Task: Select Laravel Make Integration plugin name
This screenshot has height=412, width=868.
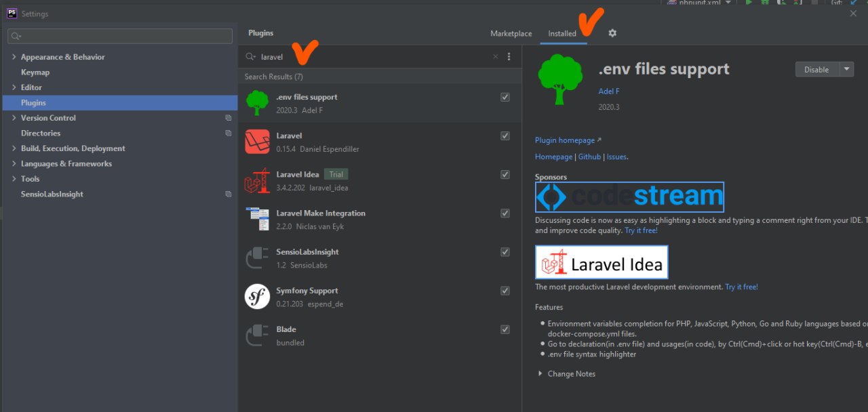Action: [321, 213]
